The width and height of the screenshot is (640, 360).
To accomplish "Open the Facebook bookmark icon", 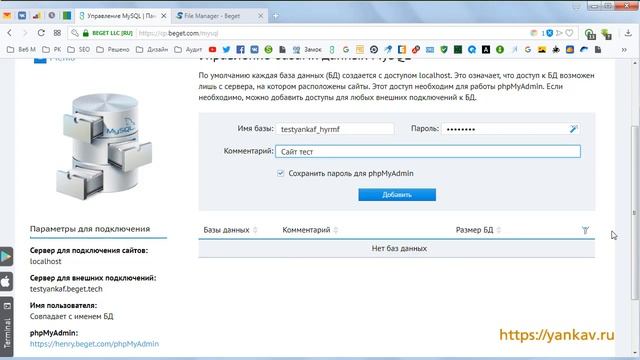I will 240,49.
